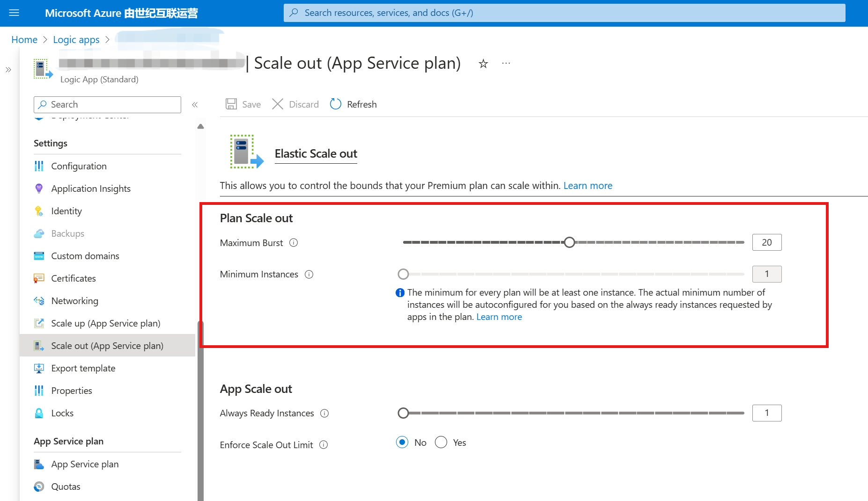Click the info icon beside Maximum Burst
Screen dimensions: 868x501
(294, 243)
